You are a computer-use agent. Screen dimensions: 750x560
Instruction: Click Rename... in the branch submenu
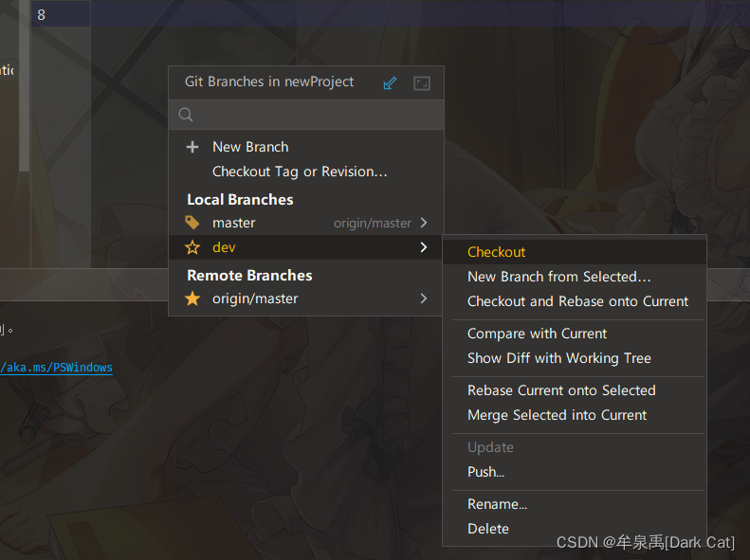pyautogui.click(x=575, y=504)
